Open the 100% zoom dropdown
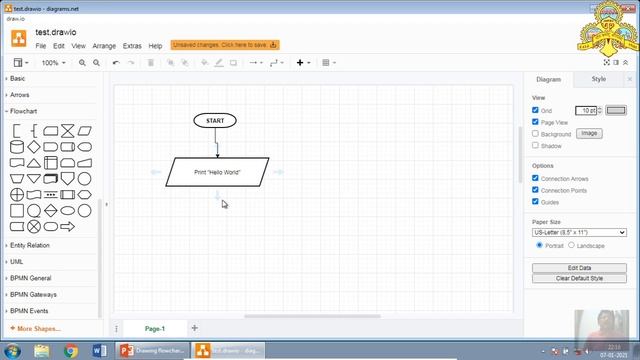The width and height of the screenshot is (640, 360). point(53,63)
